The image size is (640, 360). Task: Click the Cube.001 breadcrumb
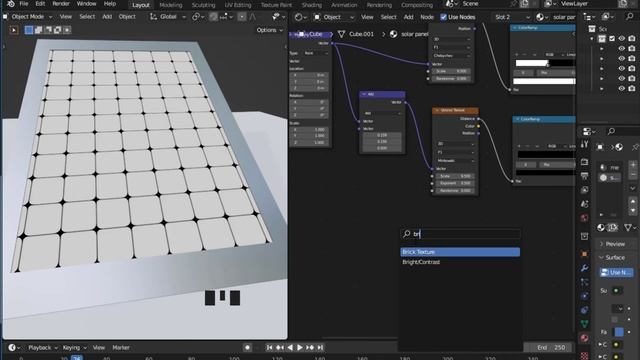[361, 34]
